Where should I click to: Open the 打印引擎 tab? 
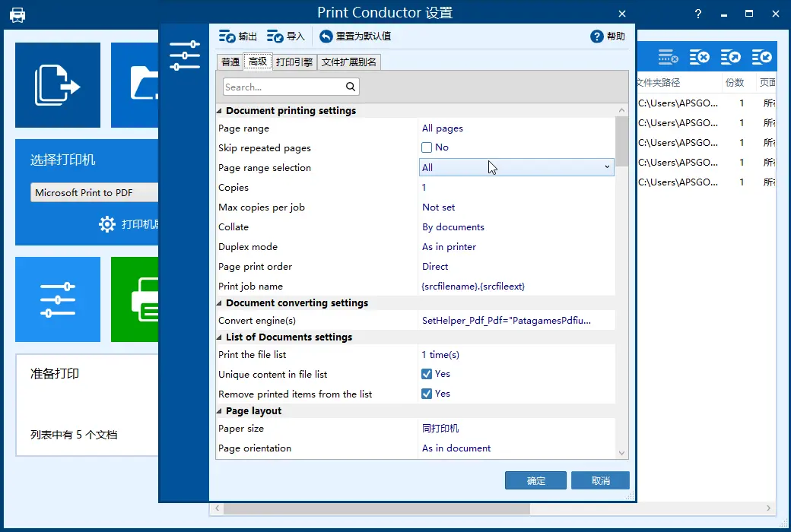tap(294, 62)
